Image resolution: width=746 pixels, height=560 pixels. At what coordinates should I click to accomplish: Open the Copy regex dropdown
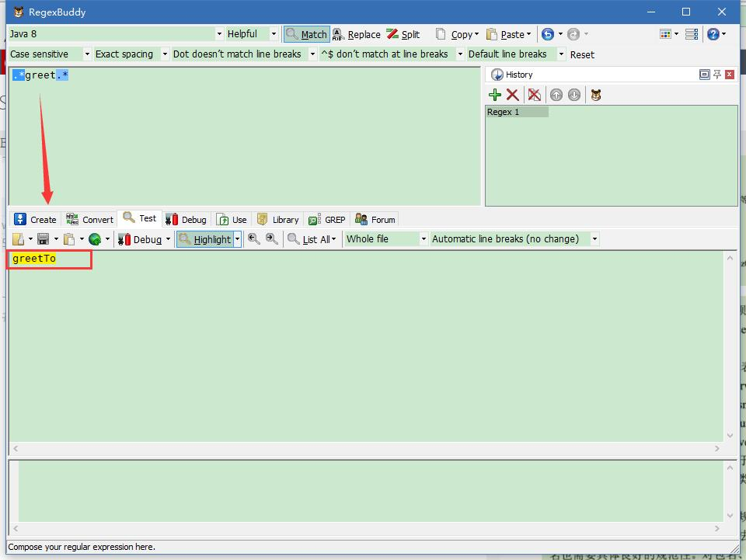[x=457, y=34]
